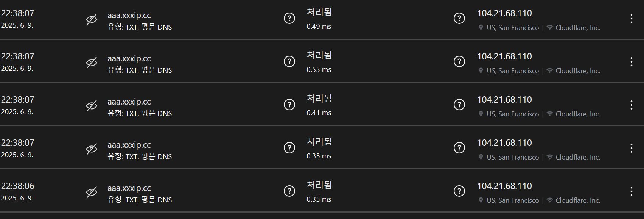Open the three-dot menu for the 22:38:06 query
This screenshot has height=219, width=644.
[x=631, y=191]
